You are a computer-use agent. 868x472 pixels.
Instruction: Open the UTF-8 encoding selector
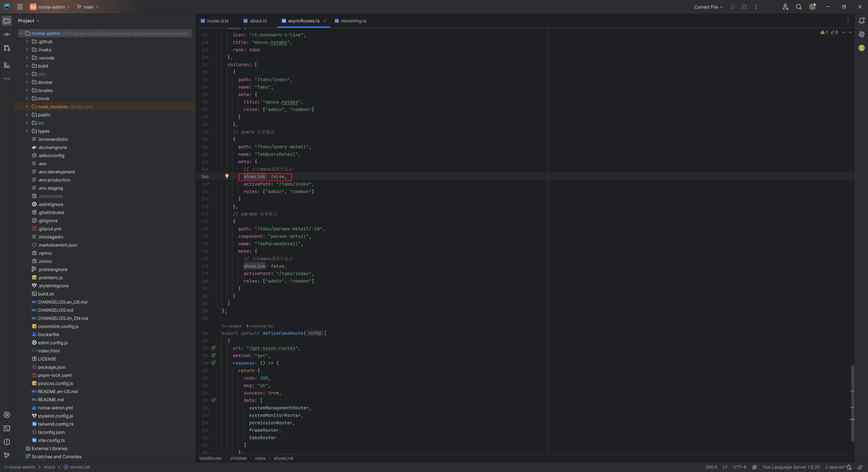coord(740,467)
